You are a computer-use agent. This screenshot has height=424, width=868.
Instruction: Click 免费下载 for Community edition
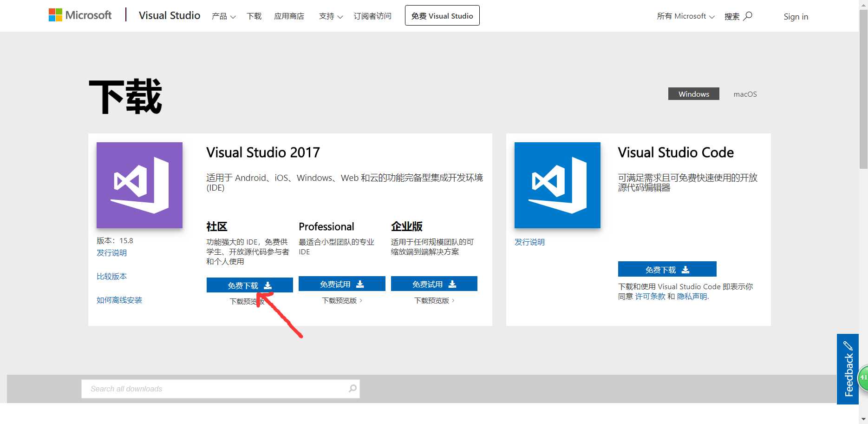[249, 285]
